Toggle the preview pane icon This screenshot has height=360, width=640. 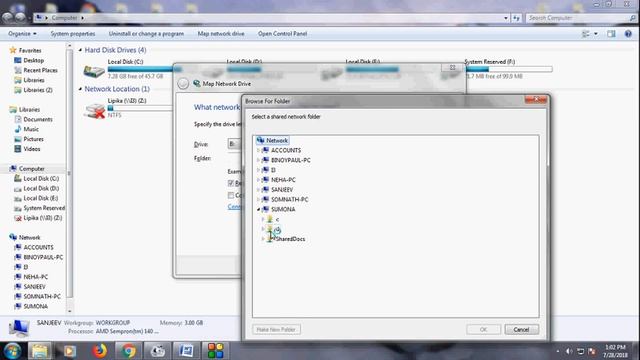tap(611, 34)
